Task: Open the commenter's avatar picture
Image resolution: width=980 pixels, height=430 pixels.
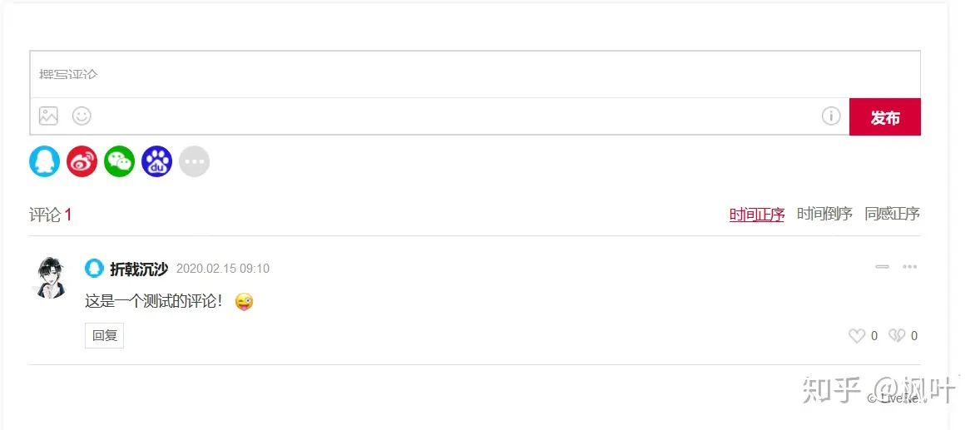Action: (x=51, y=277)
